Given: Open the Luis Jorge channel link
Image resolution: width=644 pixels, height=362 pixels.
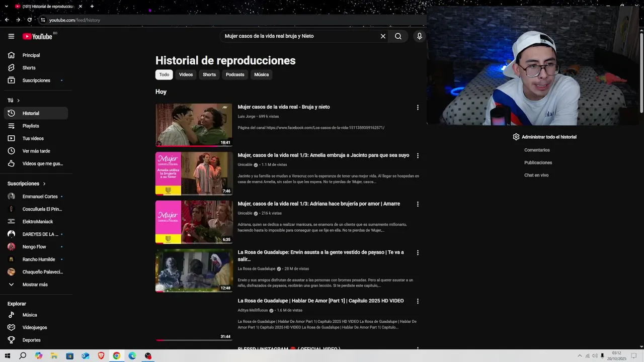Looking at the screenshot, I should tap(247, 117).
